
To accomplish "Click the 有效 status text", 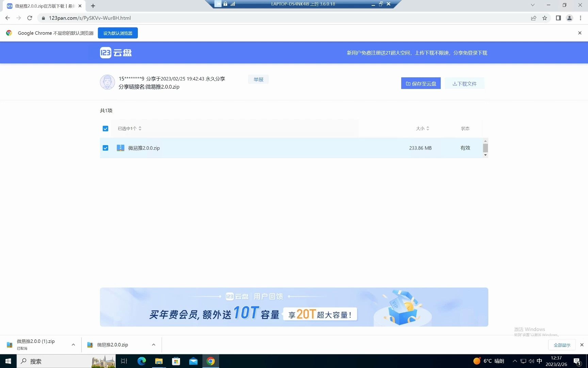I will (465, 148).
